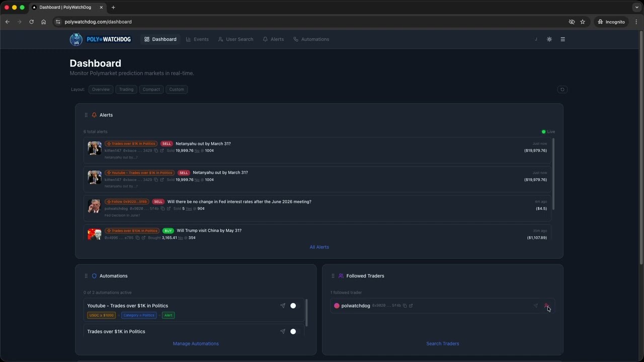This screenshot has width=644, height=362.
Task: Copy 0x4996 address in Trump China alert
Action: [x=137, y=238]
